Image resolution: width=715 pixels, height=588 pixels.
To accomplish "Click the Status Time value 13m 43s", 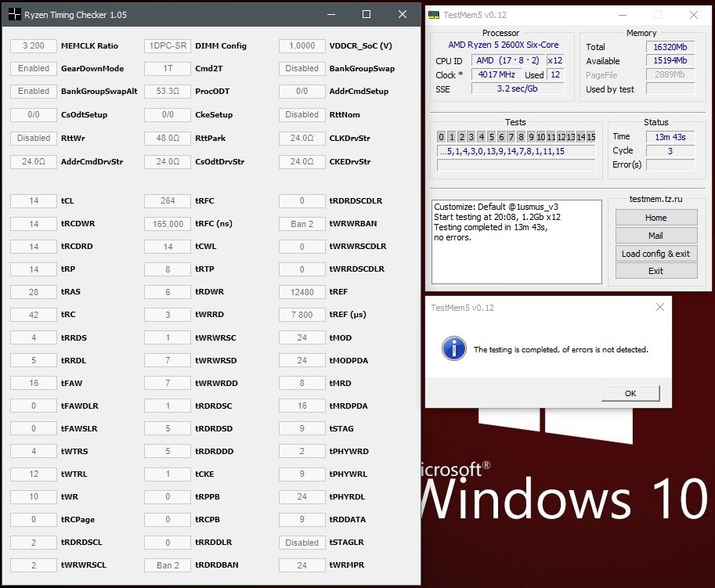I will pos(670,137).
